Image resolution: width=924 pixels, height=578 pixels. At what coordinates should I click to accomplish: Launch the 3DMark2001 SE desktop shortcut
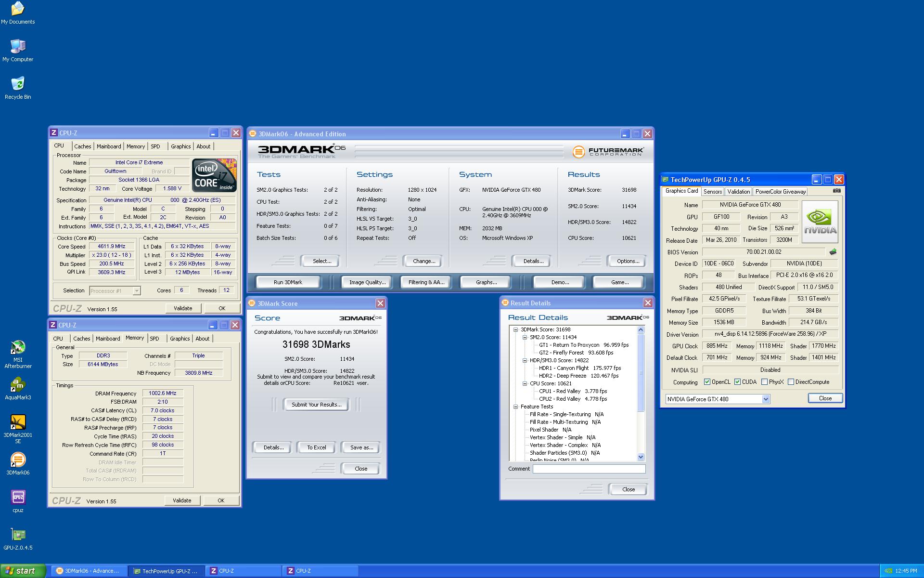pos(18,430)
